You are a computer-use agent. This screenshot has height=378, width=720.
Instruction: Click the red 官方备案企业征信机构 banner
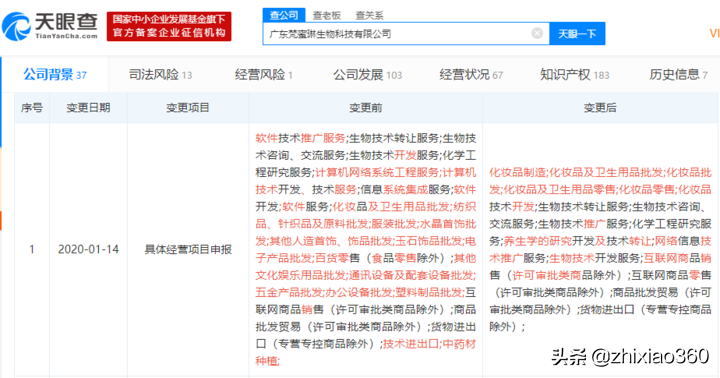[x=169, y=26]
